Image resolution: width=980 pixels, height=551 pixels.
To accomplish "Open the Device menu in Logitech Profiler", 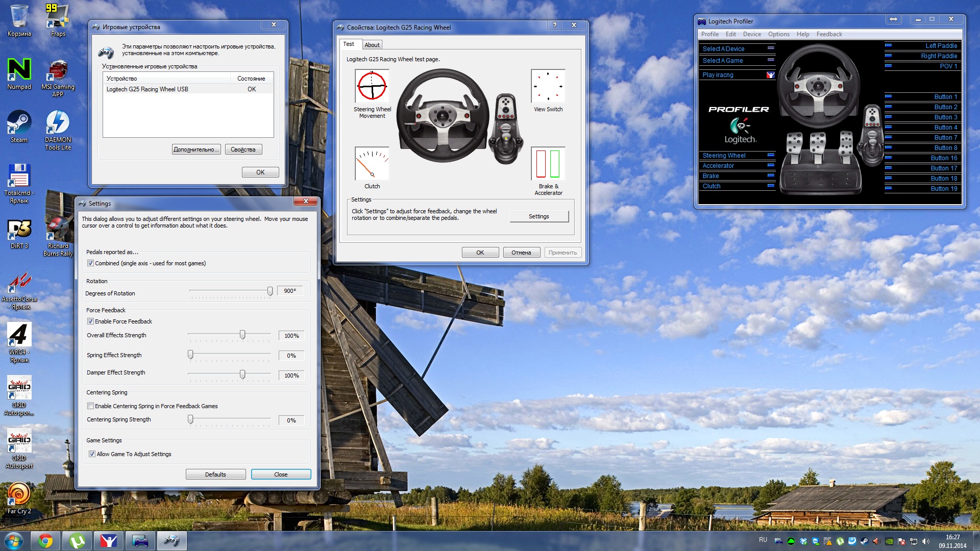I will point(752,34).
